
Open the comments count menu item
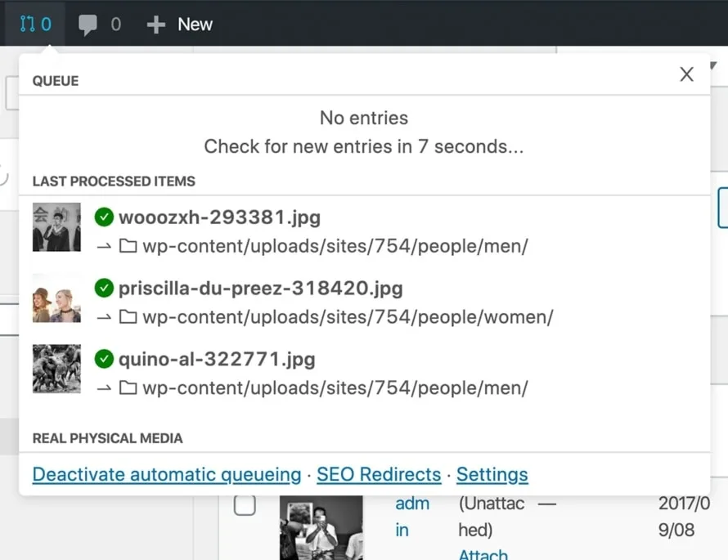coord(100,25)
